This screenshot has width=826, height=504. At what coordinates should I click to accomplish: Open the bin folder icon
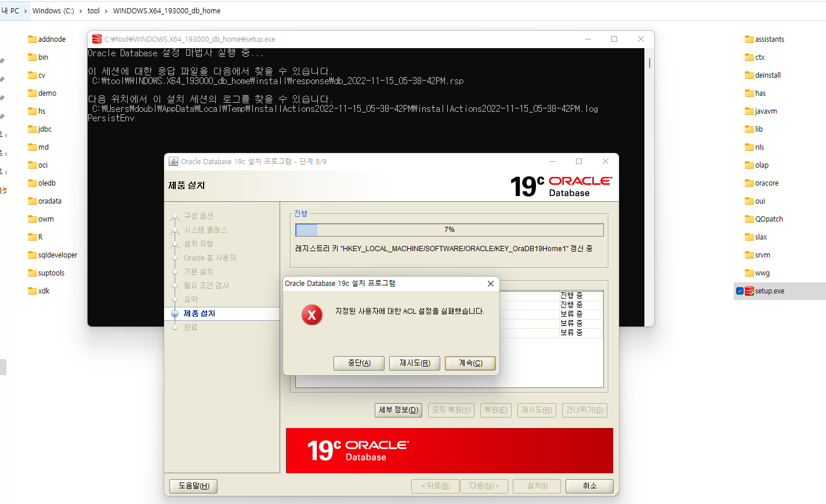click(32, 57)
